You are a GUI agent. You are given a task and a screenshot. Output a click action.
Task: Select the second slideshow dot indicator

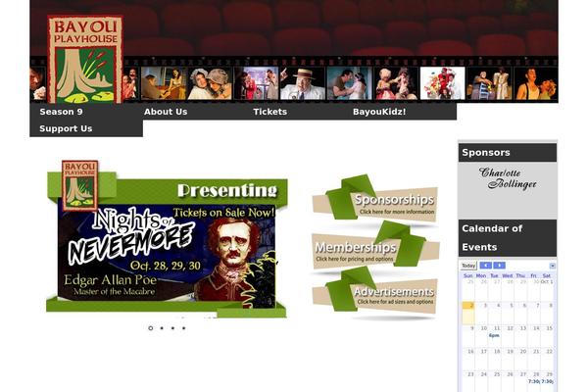click(162, 328)
